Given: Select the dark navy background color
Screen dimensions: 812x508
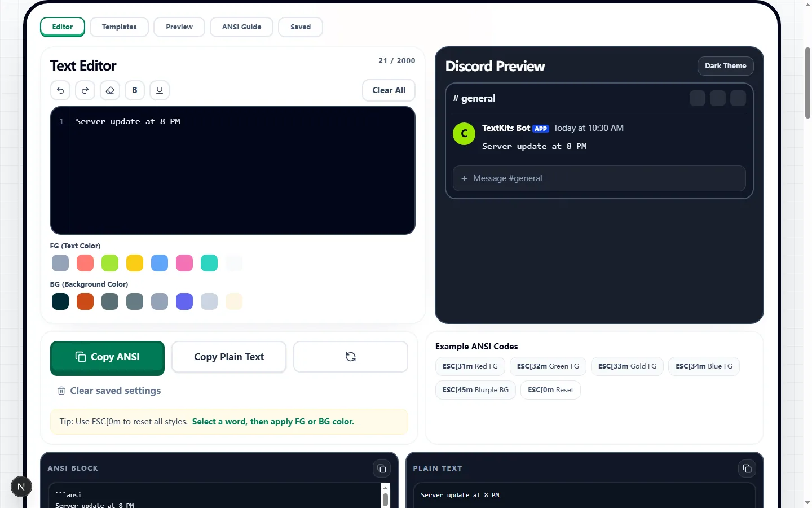Looking at the screenshot, I should [x=60, y=301].
